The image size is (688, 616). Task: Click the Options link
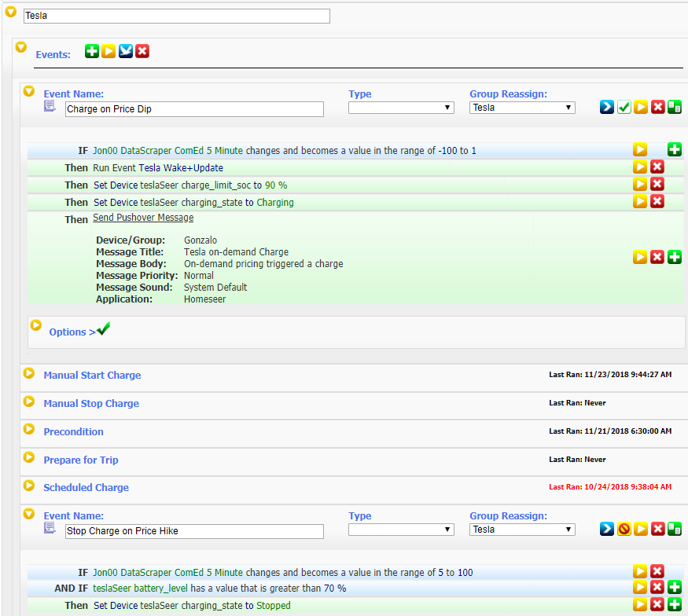pos(67,332)
